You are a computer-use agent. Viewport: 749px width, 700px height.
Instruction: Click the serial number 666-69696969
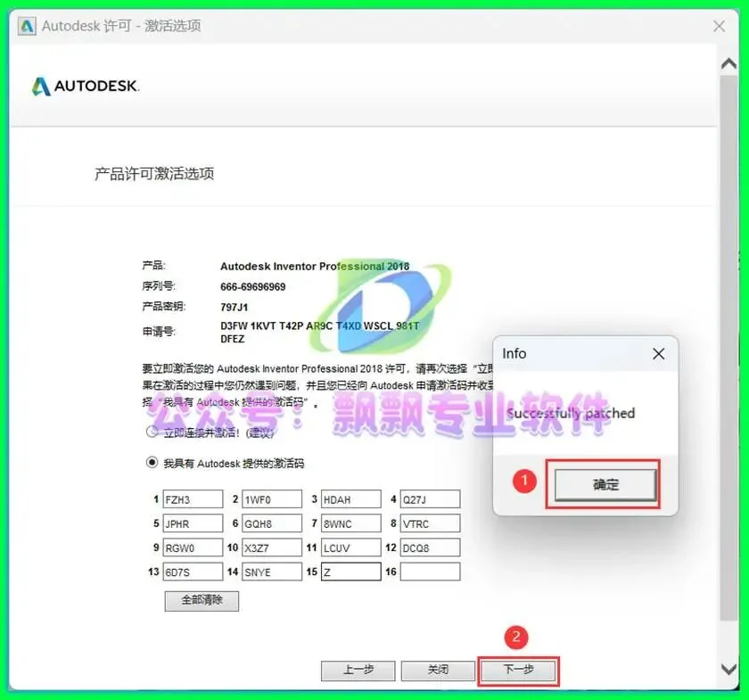coord(252,287)
